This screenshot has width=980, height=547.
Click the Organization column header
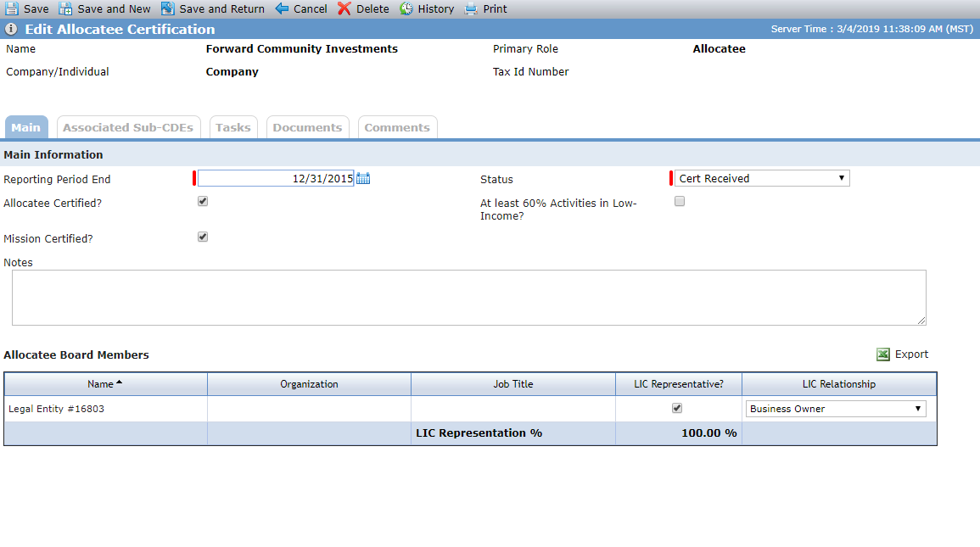[309, 384]
